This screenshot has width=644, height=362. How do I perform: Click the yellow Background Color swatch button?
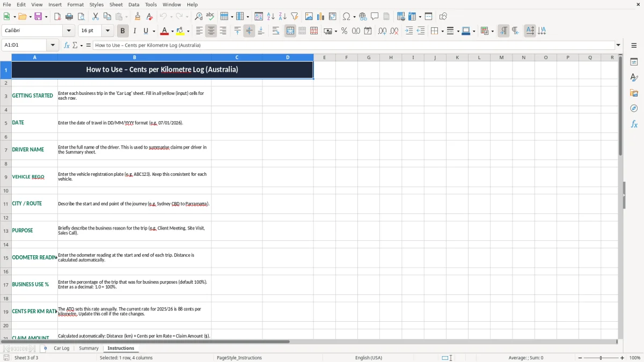(180, 31)
